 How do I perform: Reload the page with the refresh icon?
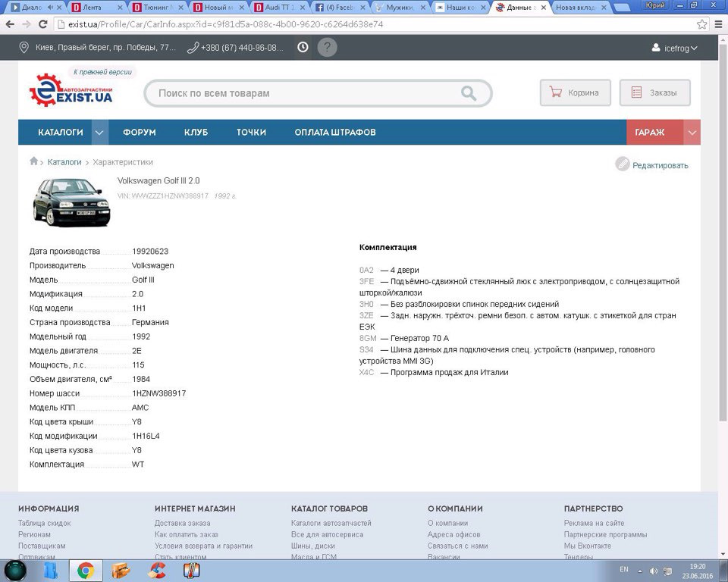(42, 24)
